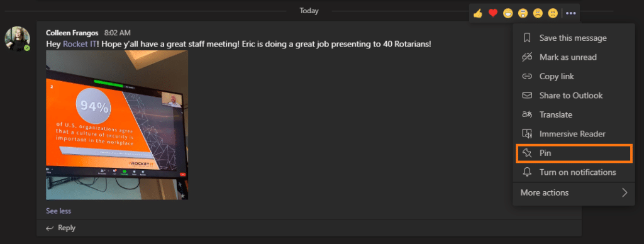644x244 pixels.
Task: Open the more options ellipsis menu
Action: tap(571, 14)
